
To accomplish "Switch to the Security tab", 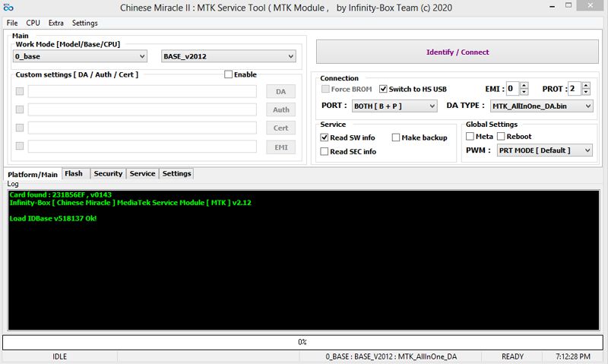I will (108, 173).
